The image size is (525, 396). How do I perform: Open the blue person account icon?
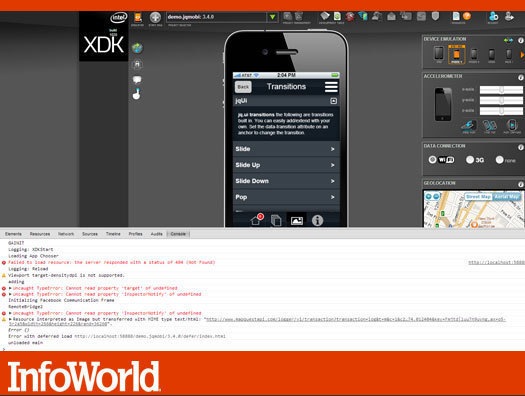(x=493, y=16)
